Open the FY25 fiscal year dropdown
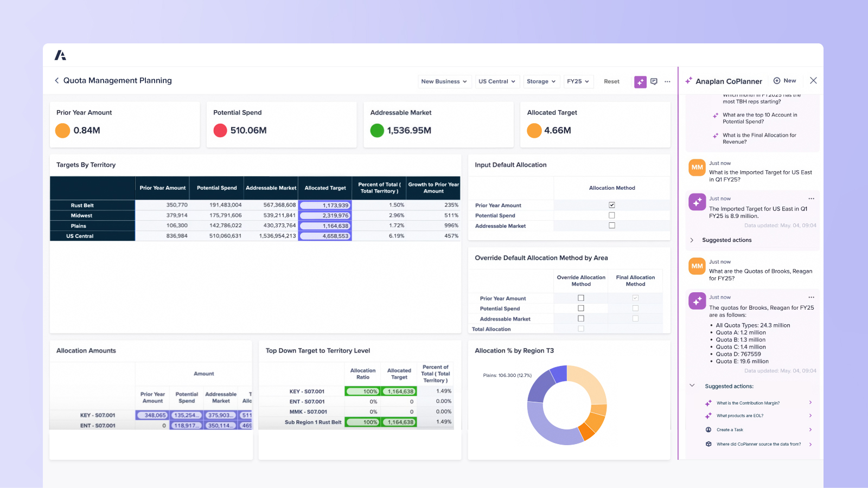868x488 pixels. (578, 81)
